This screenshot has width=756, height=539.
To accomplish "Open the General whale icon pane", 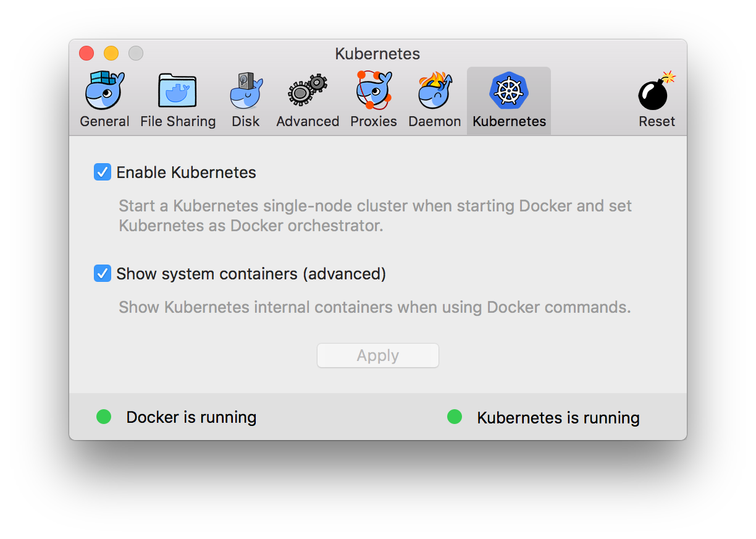I will pyautogui.click(x=104, y=90).
